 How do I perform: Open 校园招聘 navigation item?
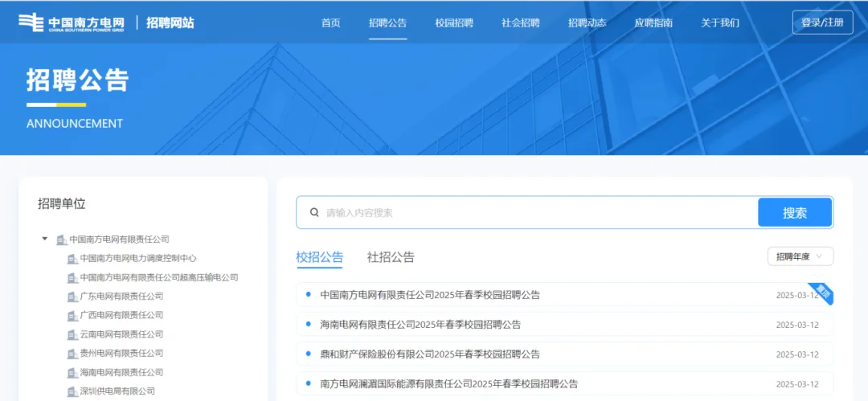coord(454,23)
